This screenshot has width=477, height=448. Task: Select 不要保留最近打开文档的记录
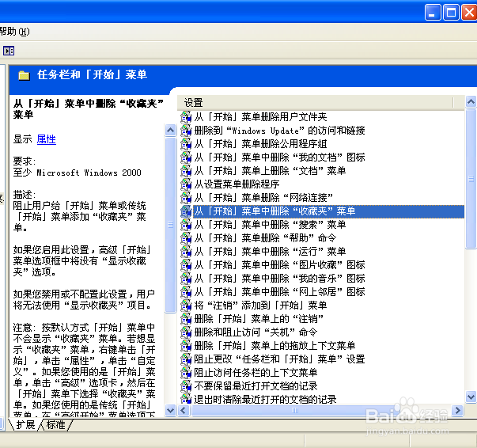coord(256,386)
